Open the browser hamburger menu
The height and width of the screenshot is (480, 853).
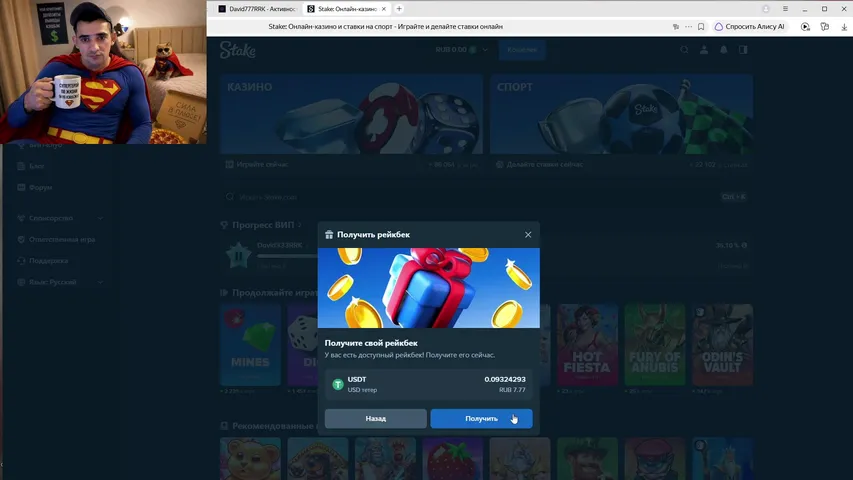click(x=786, y=9)
